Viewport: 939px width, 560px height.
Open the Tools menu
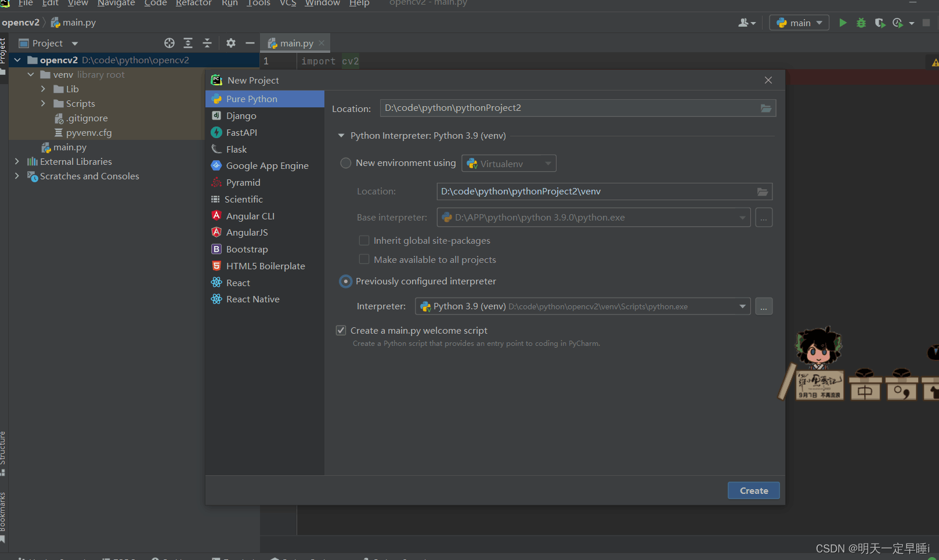tap(258, 3)
